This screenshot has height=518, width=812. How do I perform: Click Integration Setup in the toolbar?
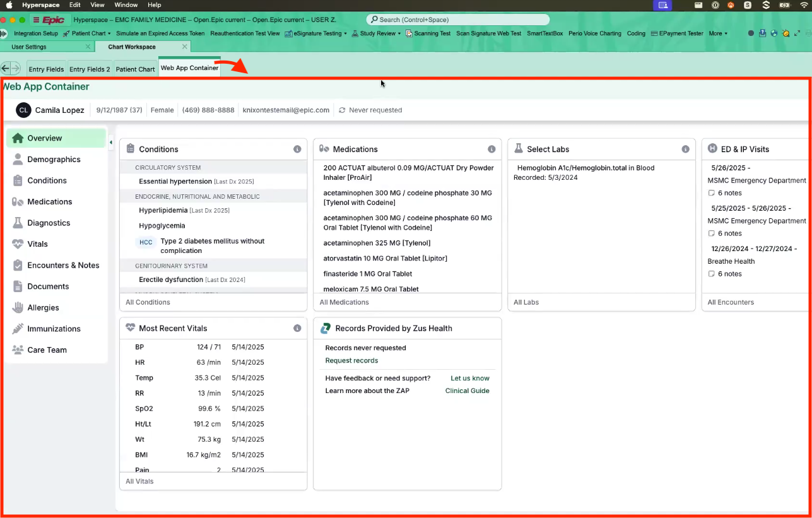36,33
